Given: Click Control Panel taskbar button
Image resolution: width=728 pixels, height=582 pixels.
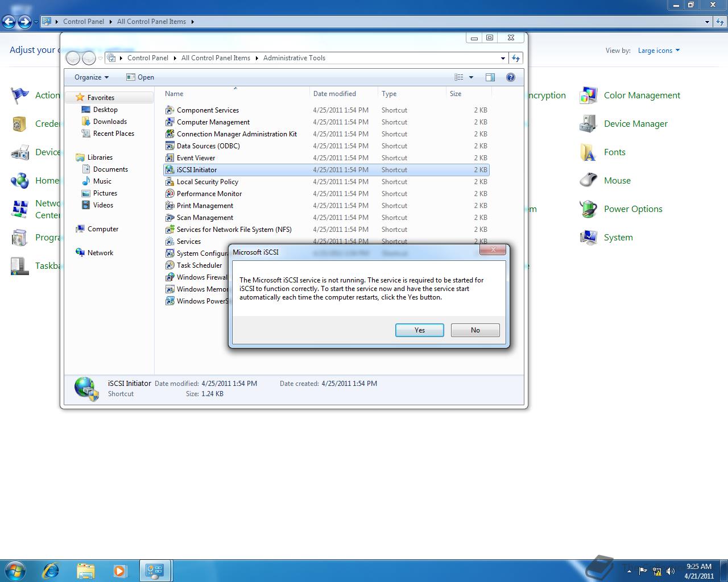Looking at the screenshot, I should point(155,571).
